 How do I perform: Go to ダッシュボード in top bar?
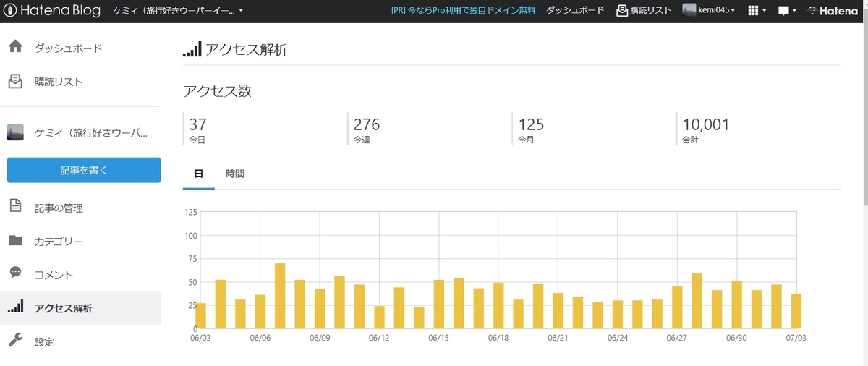pos(575,11)
